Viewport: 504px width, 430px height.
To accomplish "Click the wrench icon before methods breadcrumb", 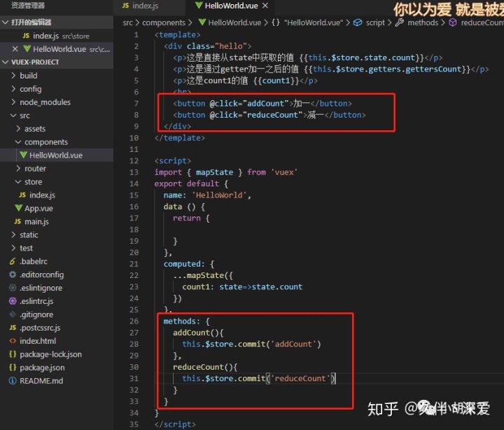I will (x=399, y=22).
